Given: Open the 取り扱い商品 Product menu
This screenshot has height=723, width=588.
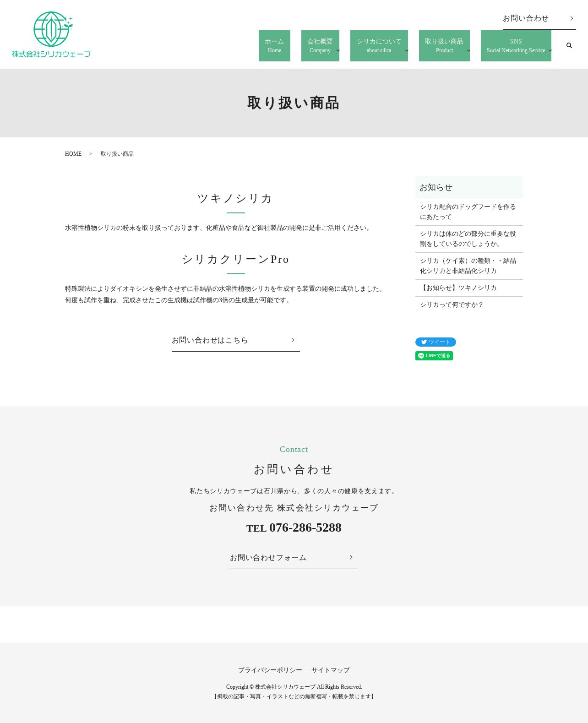Looking at the screenshot, I should [x=444, y=46].
